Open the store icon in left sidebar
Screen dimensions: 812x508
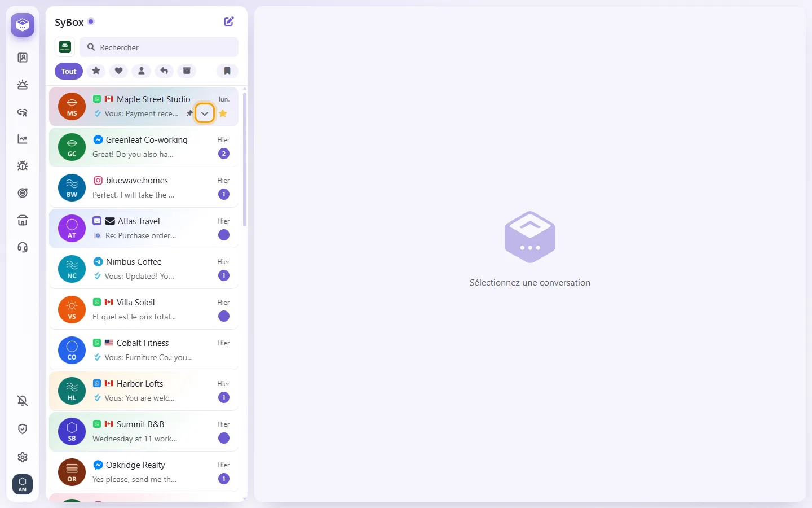tap(23, 220)
